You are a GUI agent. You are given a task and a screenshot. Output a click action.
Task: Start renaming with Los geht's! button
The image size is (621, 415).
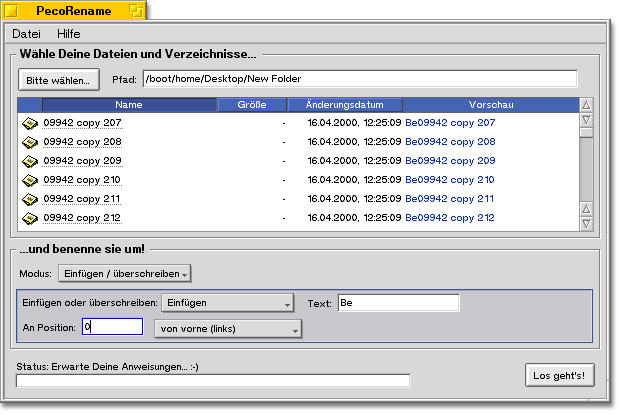(x=559, y=375)
